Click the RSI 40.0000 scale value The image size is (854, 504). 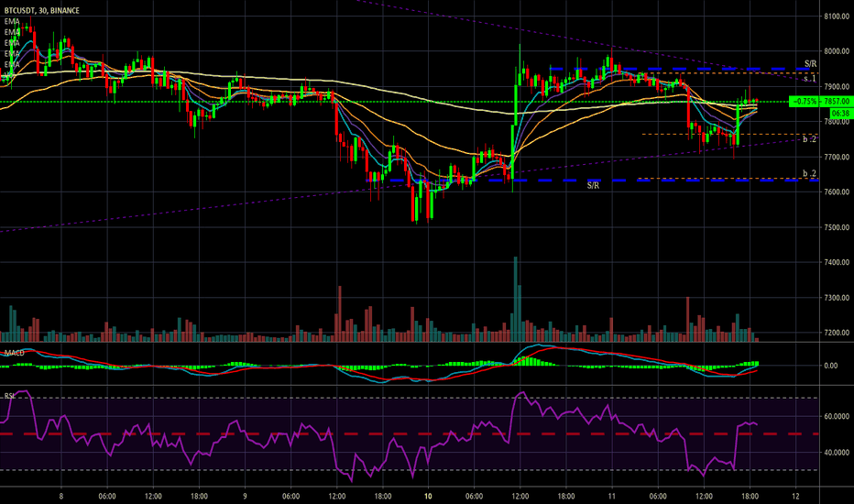[x=836, y=453]
